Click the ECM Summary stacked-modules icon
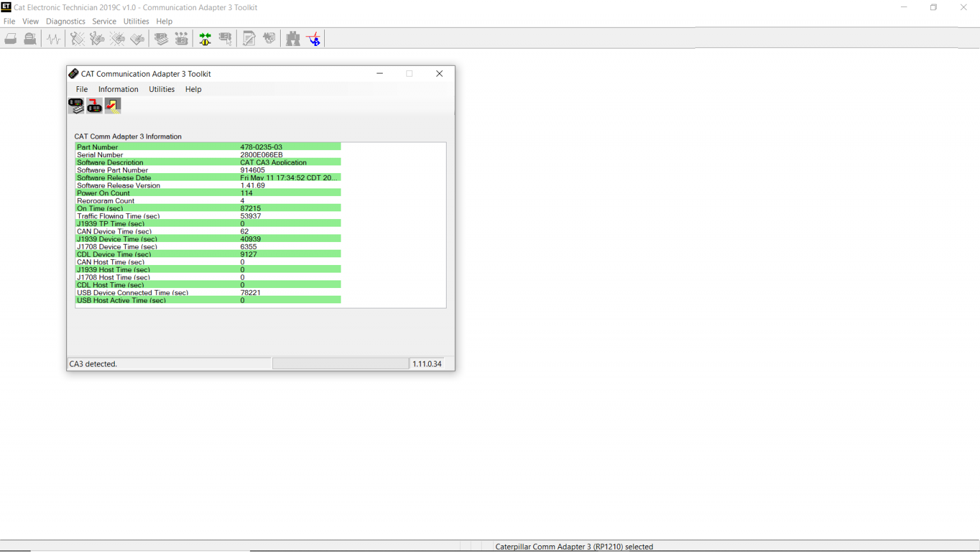The width and height of the screenshot is (980, 553). (161, 38)
